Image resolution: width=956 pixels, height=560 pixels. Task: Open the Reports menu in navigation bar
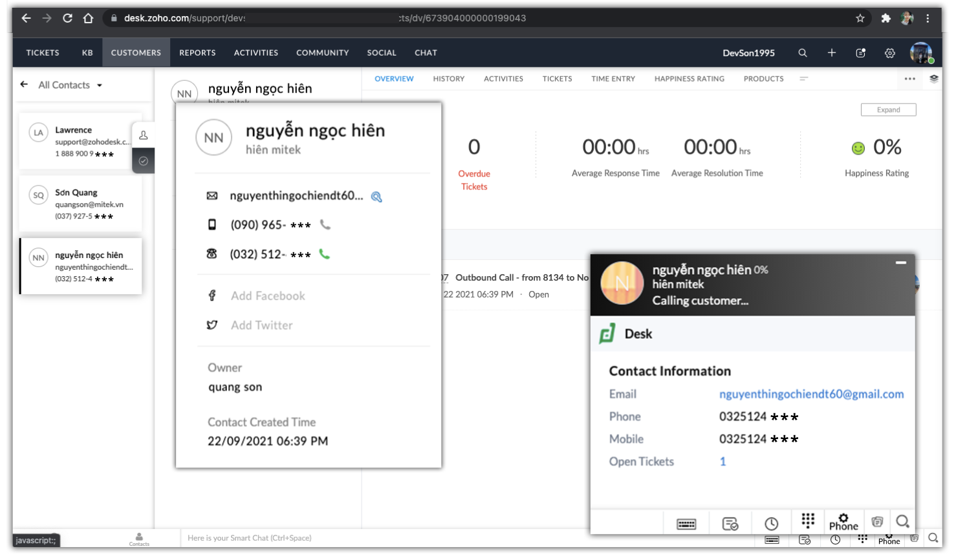pyautogui.click(x=197, y=53)
